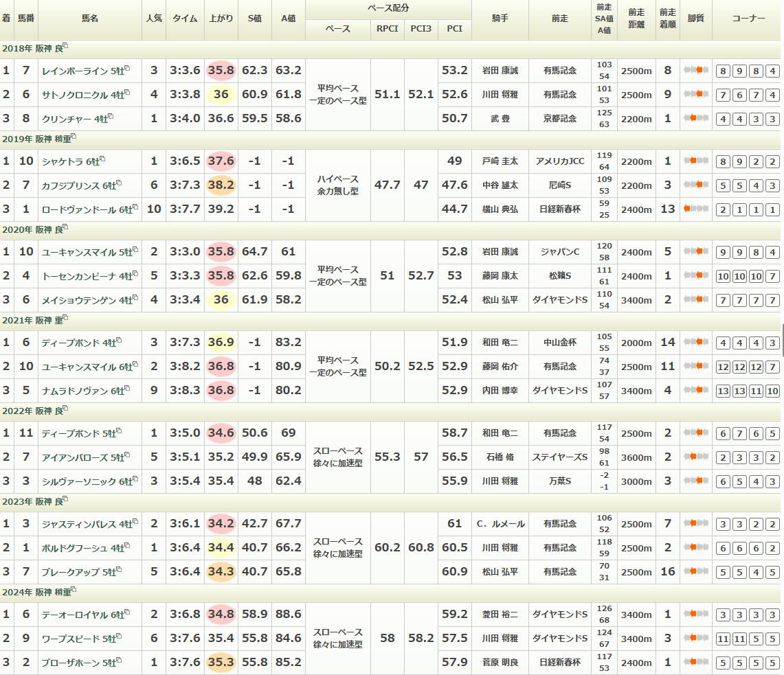Open the popup icon next to シャケトラ 6牡
Image resolution: width=784 pixels, height=675 pixels.
coord(104,159)
